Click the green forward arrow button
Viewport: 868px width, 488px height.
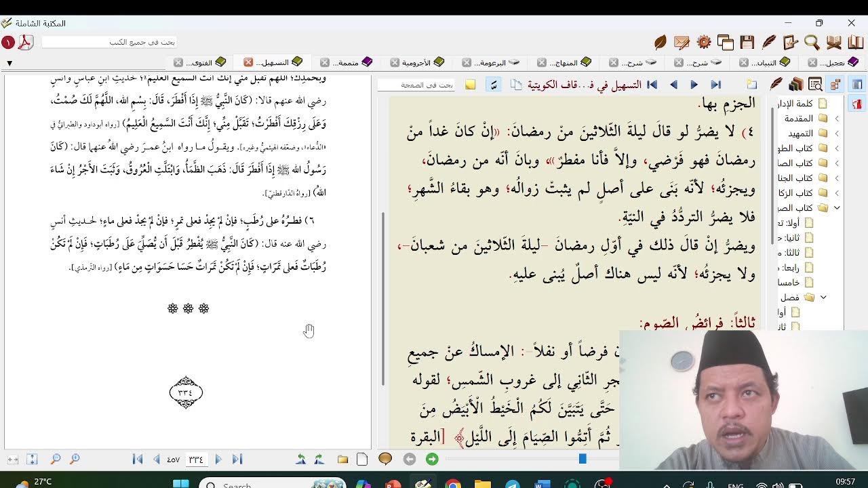click(432, 459)
